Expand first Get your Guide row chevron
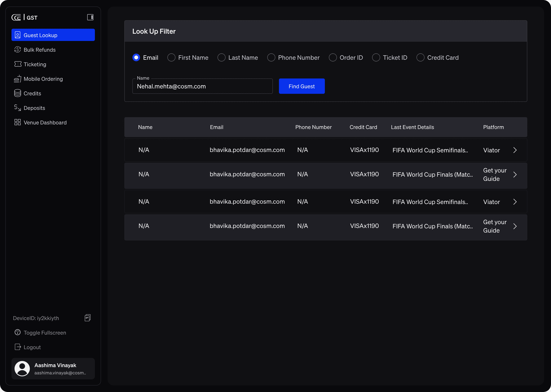 515,175
